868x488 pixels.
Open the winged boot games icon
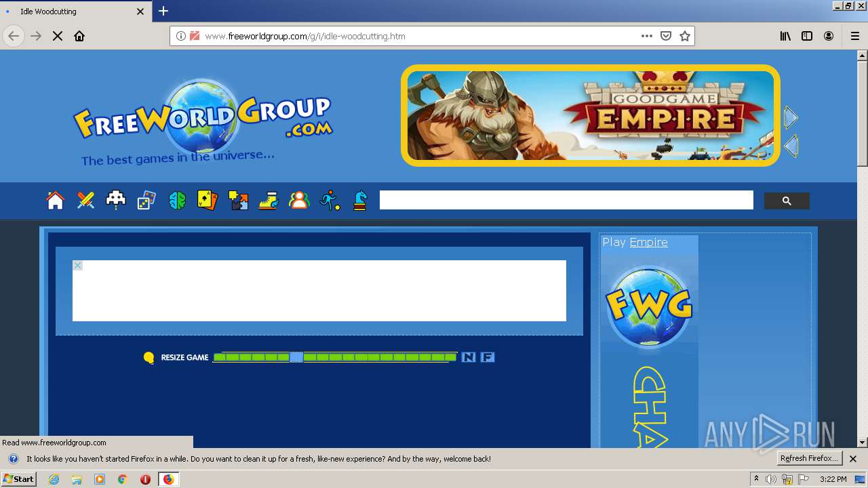[269, 201]
